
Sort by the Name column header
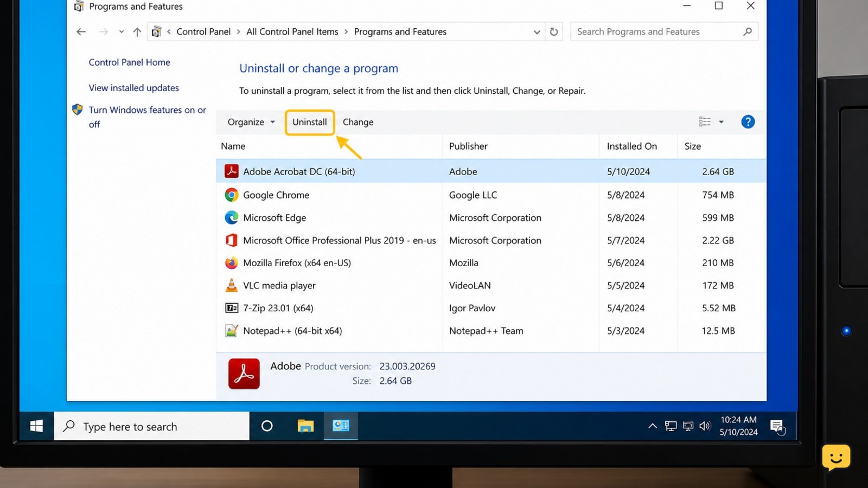[x=329, y=146]
